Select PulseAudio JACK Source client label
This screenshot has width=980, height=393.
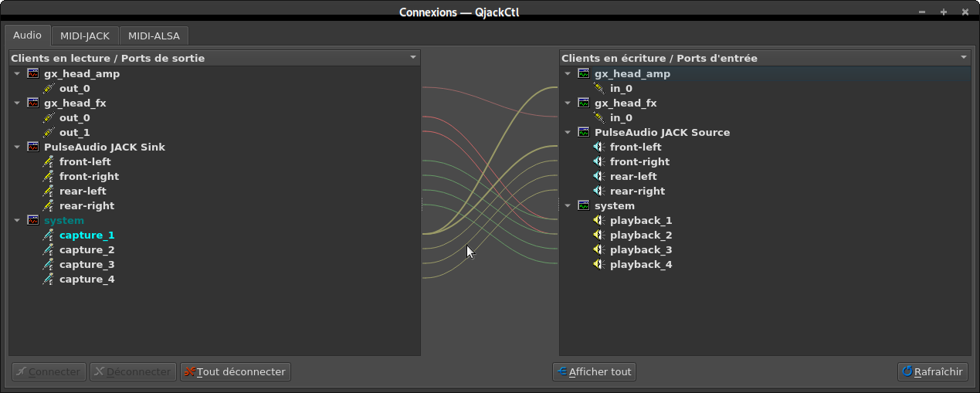[x=662, y=133]
